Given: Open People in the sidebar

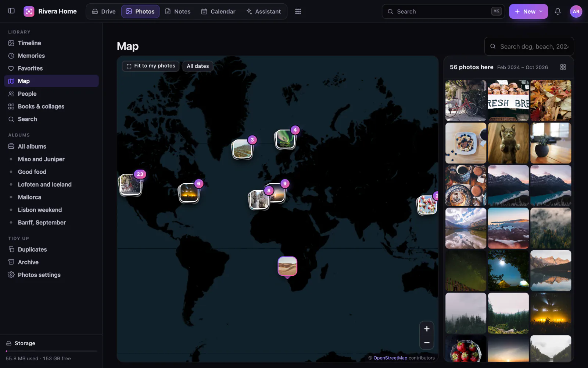Looking at the screenshot, I should [51, 94].
